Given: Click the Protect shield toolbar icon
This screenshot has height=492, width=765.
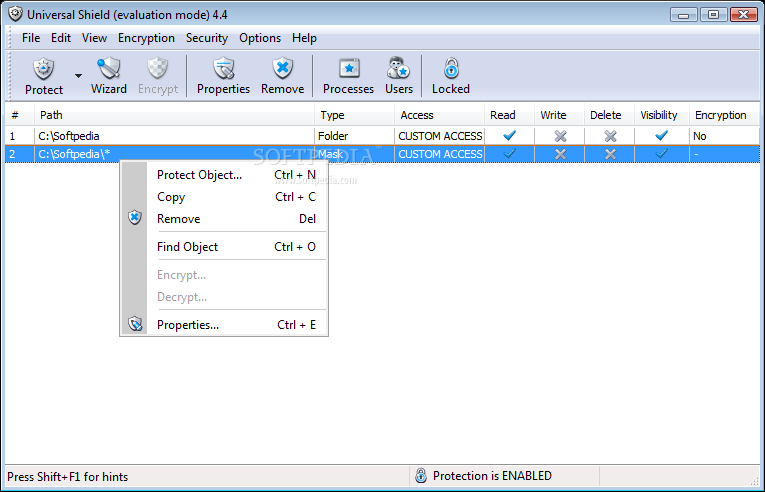Looking at the screenshot, I should pos(43,69).
